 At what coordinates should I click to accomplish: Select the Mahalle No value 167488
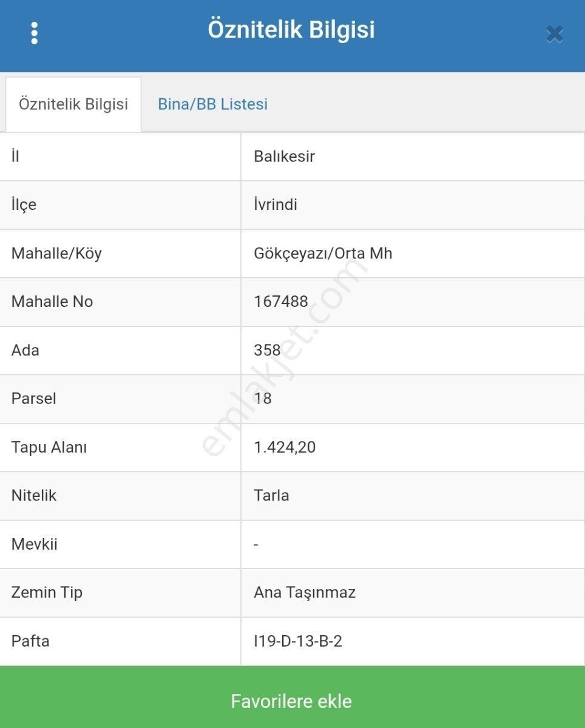pos(281,302)
